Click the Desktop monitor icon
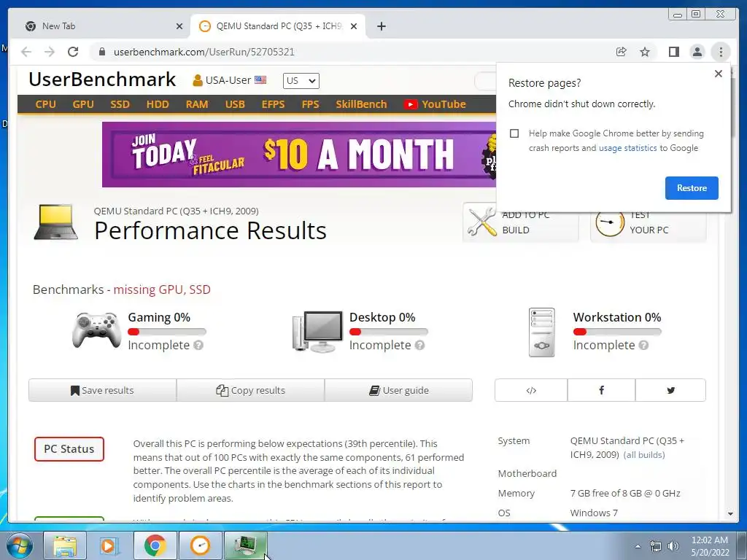This screenshot has height=560, width=747. coord(318,332)
